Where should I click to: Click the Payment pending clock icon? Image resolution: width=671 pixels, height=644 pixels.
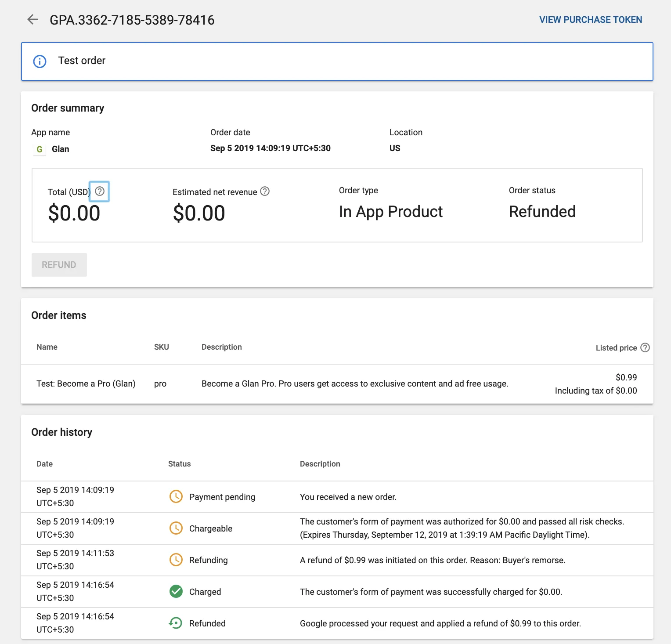point(176,496)
